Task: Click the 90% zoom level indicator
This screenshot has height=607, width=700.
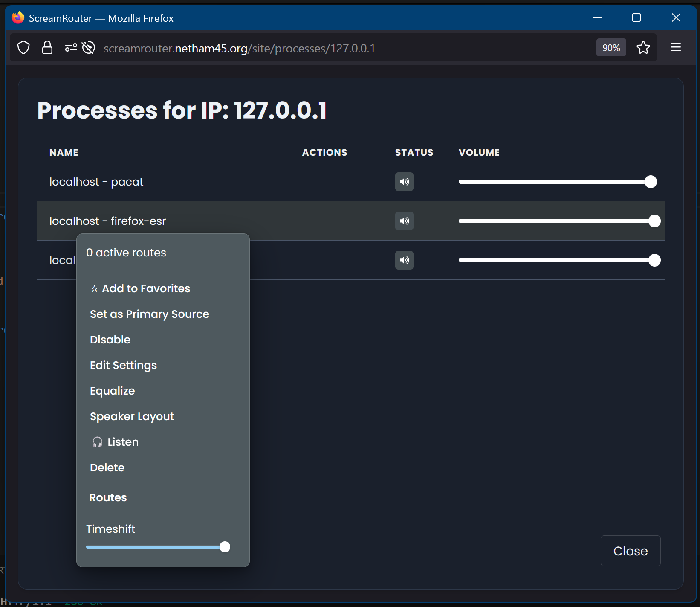Action: coord(611,48)
